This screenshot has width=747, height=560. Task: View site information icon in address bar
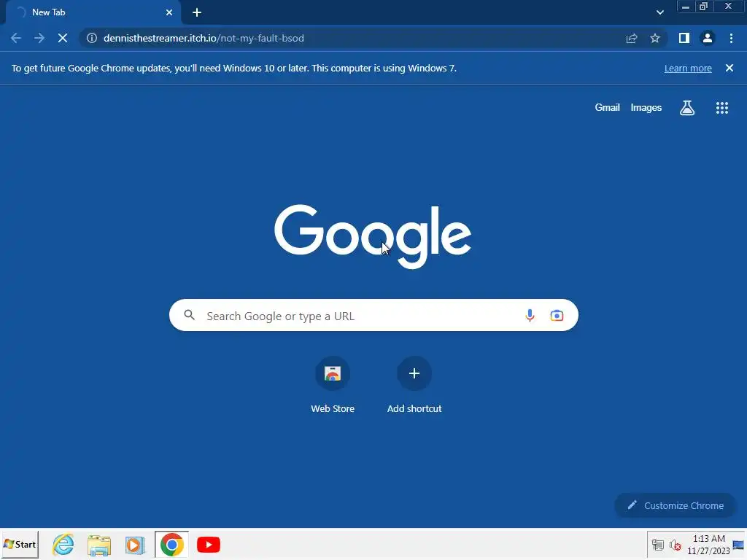[92, 38]
